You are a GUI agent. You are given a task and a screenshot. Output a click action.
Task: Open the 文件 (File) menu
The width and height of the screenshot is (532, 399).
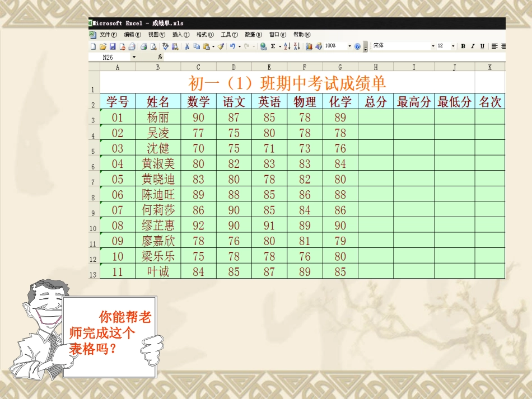tap(108, 34)
